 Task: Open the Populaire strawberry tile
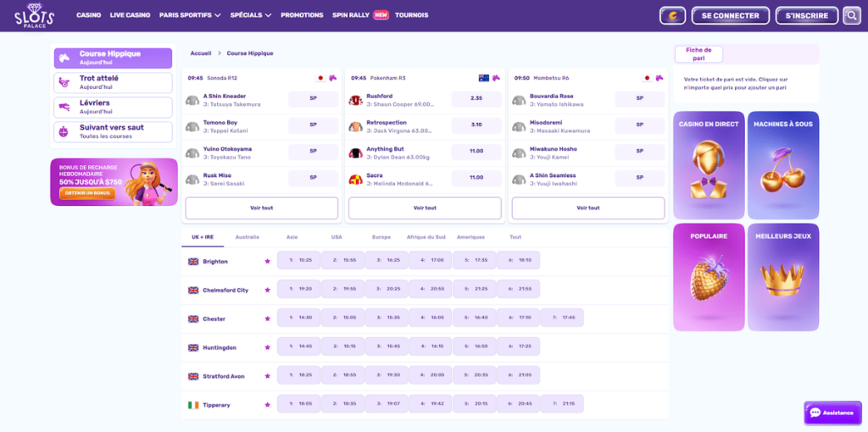[709, 277]
